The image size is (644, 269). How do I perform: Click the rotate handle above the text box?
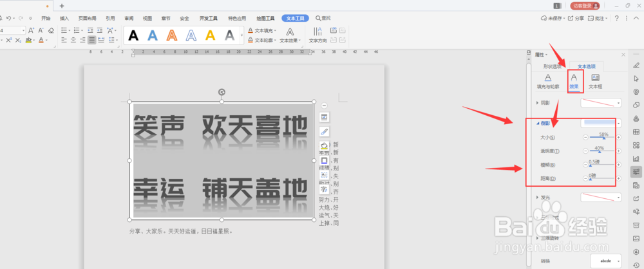pos(222,92)
